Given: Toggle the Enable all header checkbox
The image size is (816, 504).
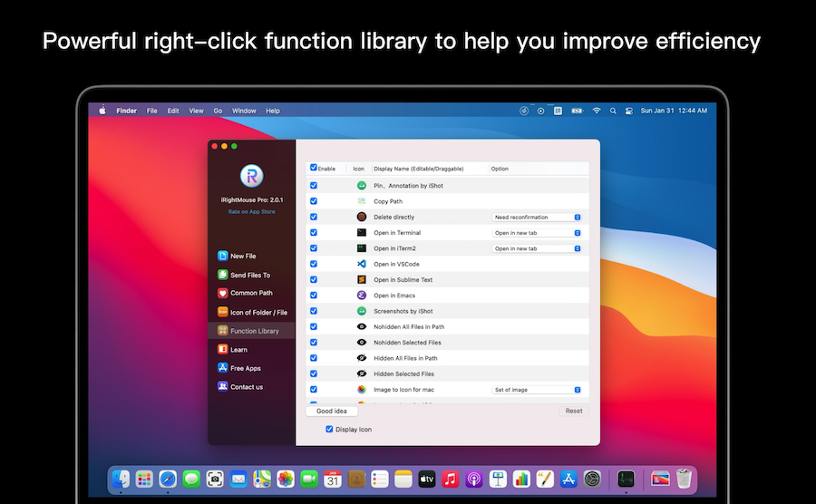Looking at the screenshot, I should (314, 168).
